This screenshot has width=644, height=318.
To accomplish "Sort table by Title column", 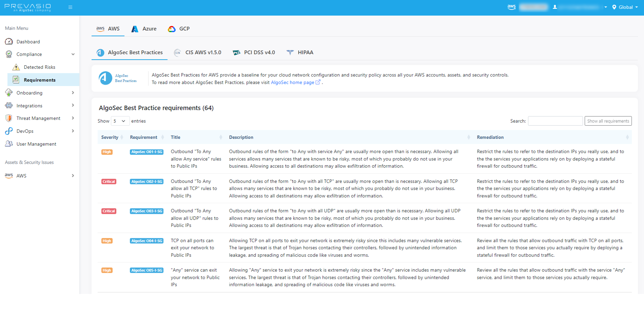I will (x=196, y=137).
